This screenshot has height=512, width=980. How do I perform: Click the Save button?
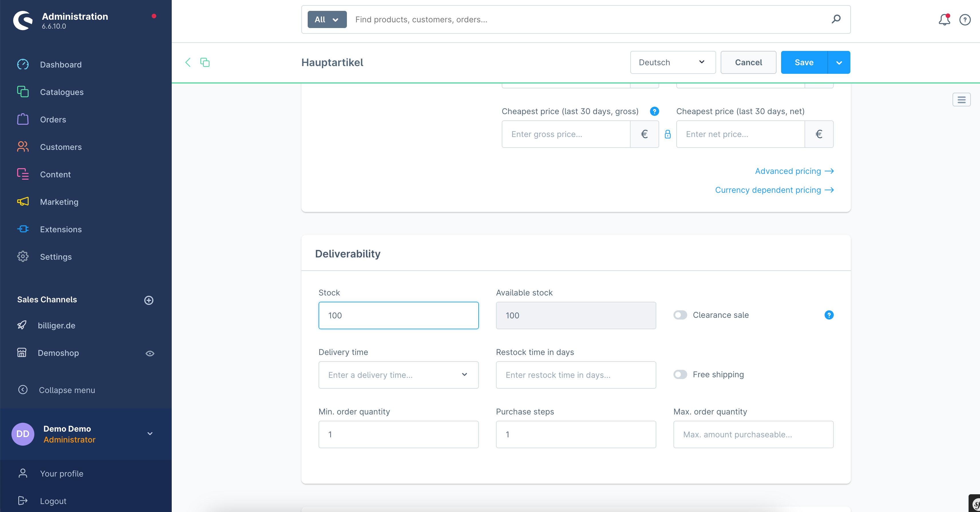click(804, 62)
